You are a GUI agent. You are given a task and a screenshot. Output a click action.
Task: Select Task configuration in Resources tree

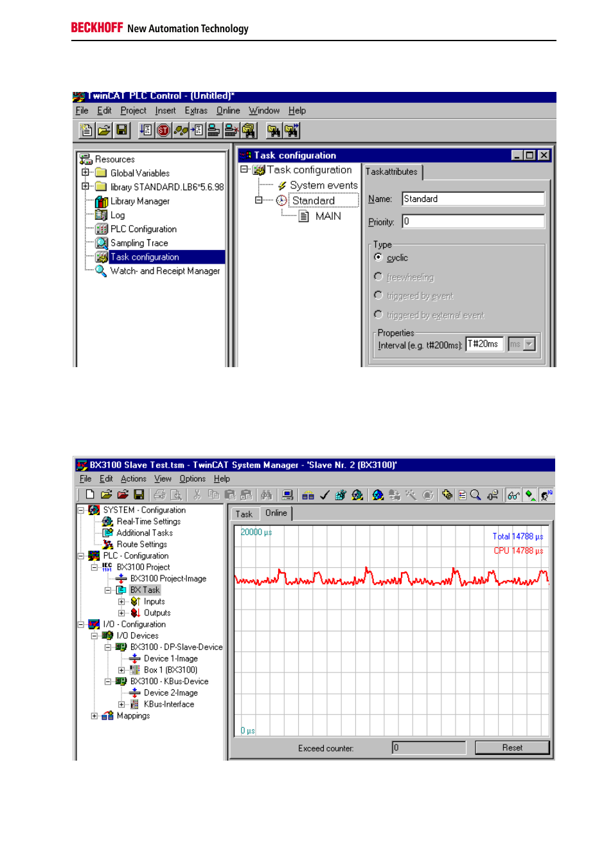click(x=145, y=257)
